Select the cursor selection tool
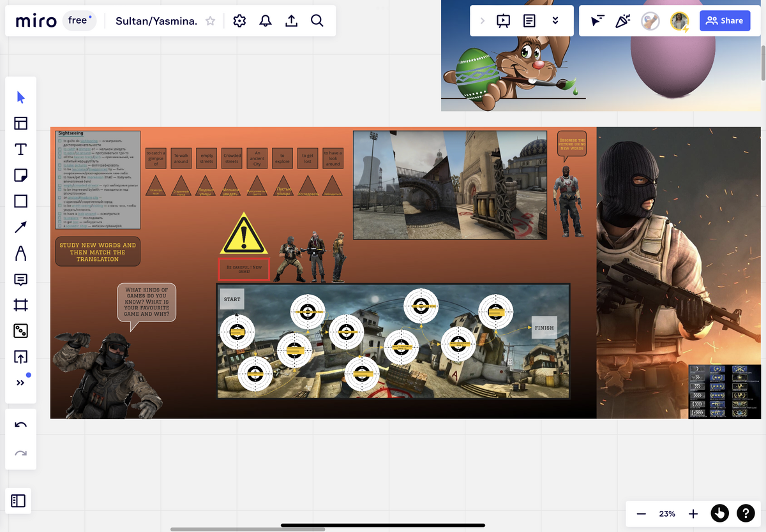Viewport: 766px width, 532px height. (x=20, y=97)
